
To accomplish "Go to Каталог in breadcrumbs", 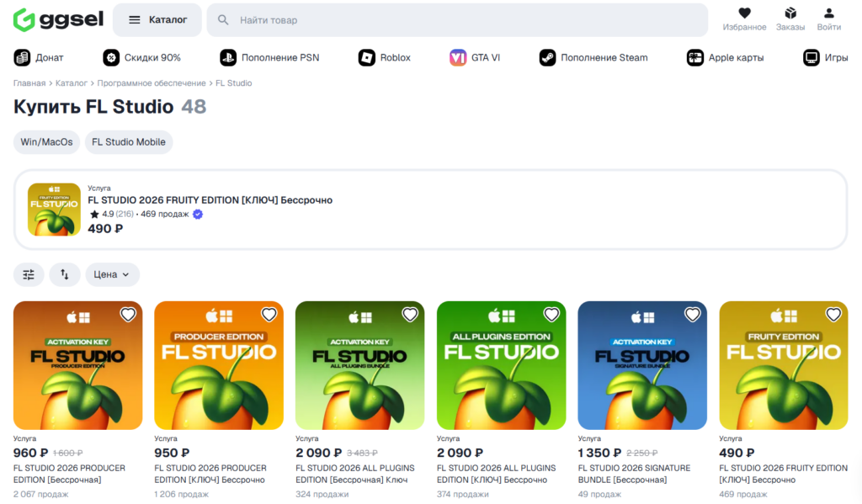I will pos(72,83).
